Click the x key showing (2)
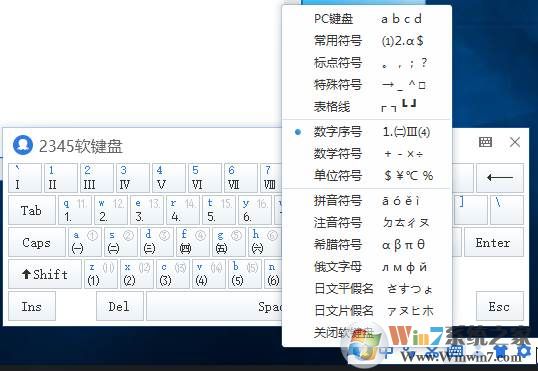The image size is (538, 371). point(137,274)
